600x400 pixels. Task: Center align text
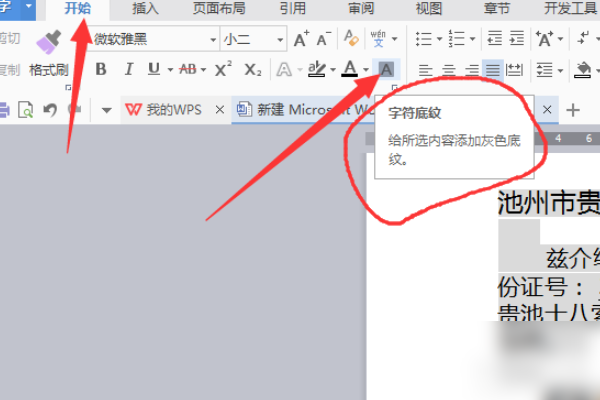[x=448, y=70]
